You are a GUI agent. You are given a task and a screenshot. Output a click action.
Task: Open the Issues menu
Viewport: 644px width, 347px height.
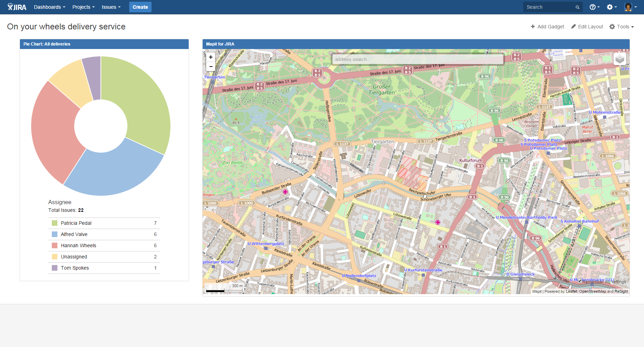(x=111, y=7)
